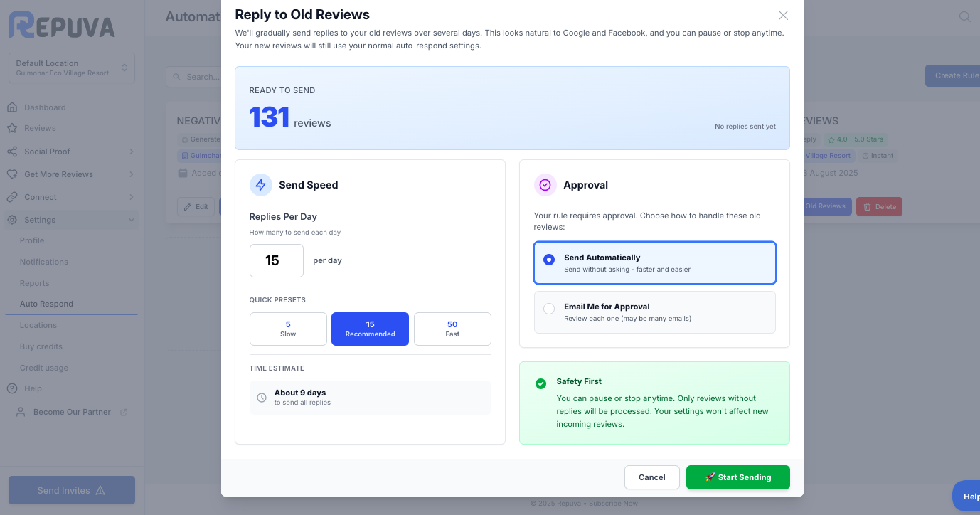Image resolution: width=980 pixels, height=515 pixels.
Task: Click the Replies Per Day number field
Action: (x=276, y=260)
